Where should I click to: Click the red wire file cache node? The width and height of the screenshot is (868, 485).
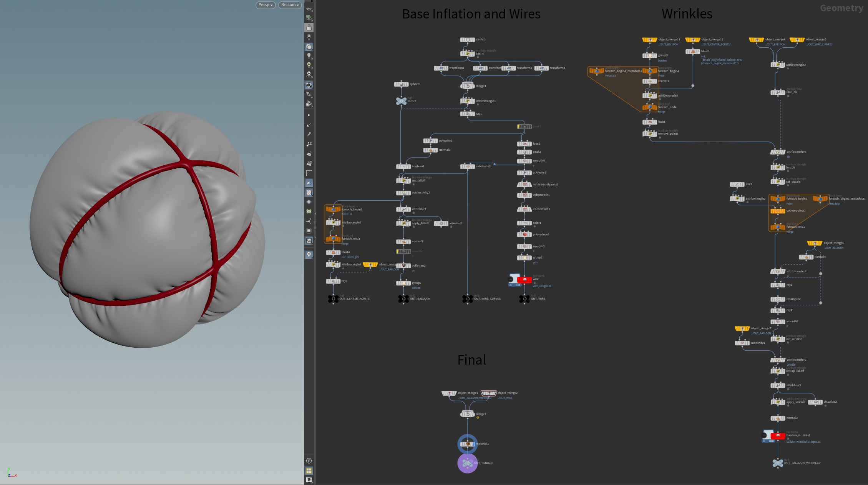524,280
